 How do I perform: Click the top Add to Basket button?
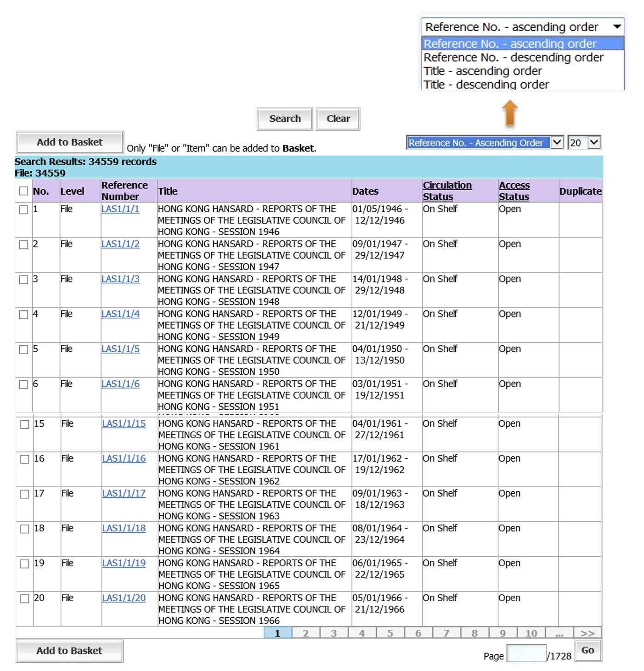[x=70, y=142]
